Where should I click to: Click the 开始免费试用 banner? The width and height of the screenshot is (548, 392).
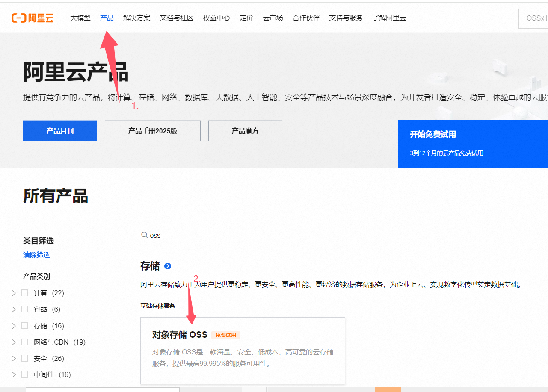(x=473, y=144)
